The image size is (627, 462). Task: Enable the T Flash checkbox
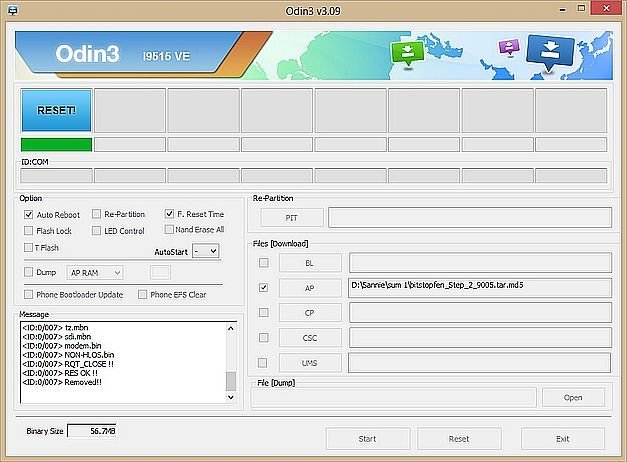pos(28,247)
